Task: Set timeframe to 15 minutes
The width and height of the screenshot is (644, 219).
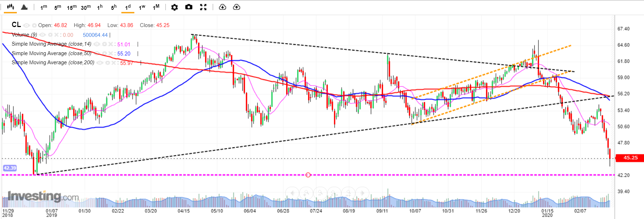Action: [72, 7]
